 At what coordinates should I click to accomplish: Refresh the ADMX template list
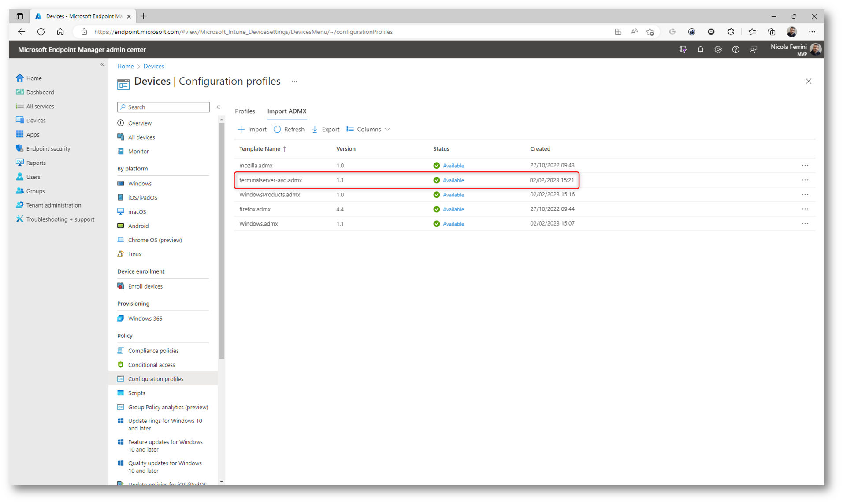coord(289,129)
